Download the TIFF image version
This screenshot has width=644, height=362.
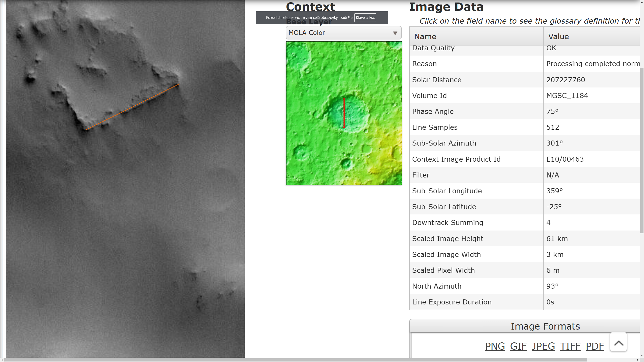[570, 346]
